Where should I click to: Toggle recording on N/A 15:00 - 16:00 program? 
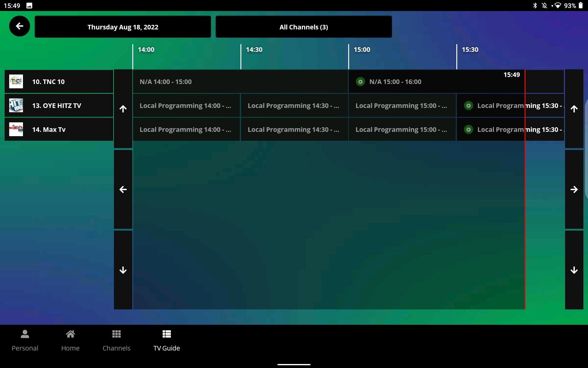[x=360, y=81]
